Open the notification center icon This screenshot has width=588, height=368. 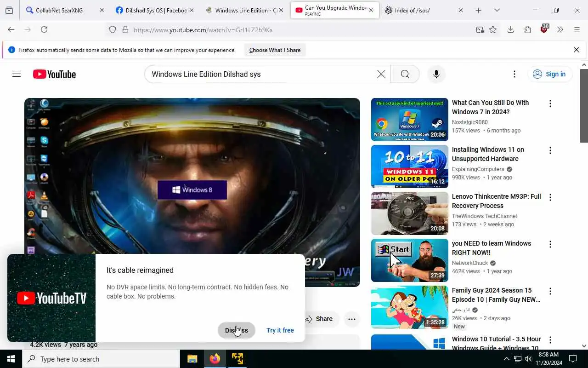(x=573, y=359)
